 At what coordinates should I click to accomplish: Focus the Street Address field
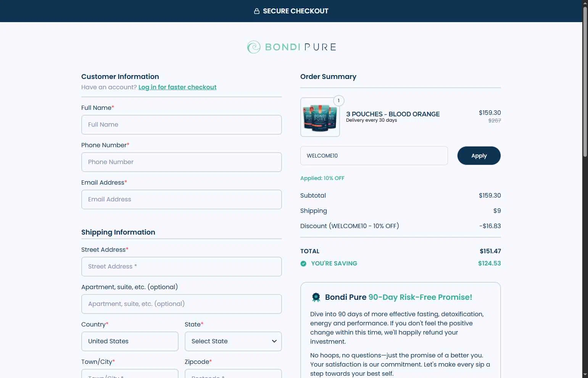click(182, 267)
